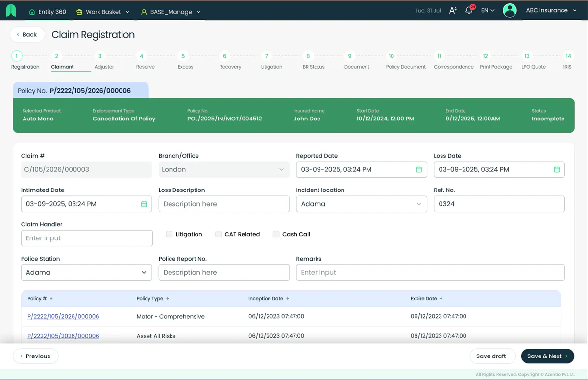Image resolution: width=588 pixels, height=380 pixels.
Task: Expand the BASE_Manage menu chevron
Action: (198, 12)
